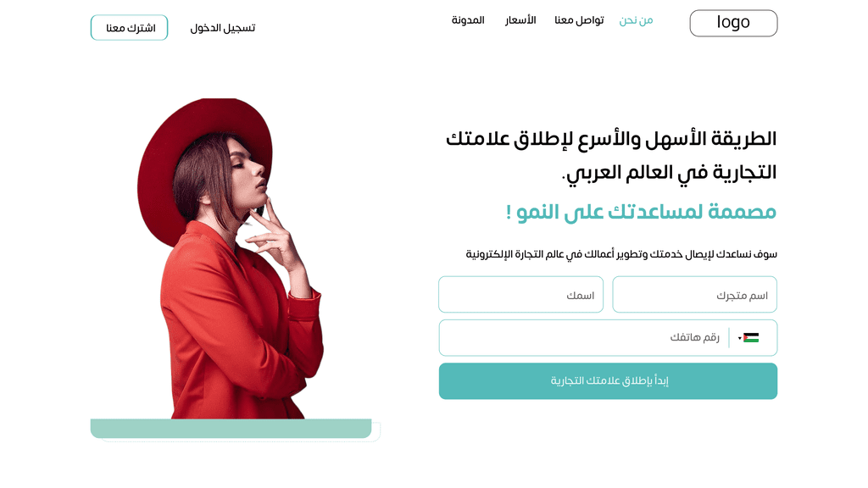
Task: Expand the country code dropdown arrow
Action: (739, 339)
